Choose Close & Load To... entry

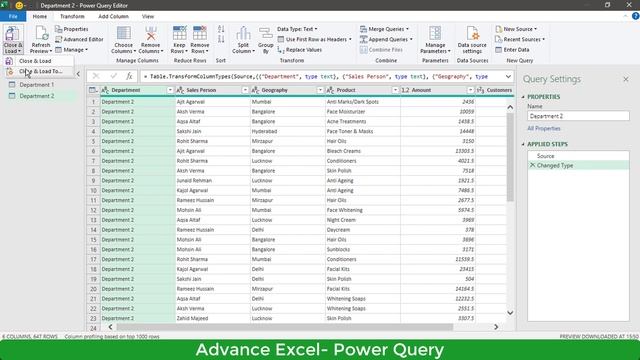click(x=39, y=71)
